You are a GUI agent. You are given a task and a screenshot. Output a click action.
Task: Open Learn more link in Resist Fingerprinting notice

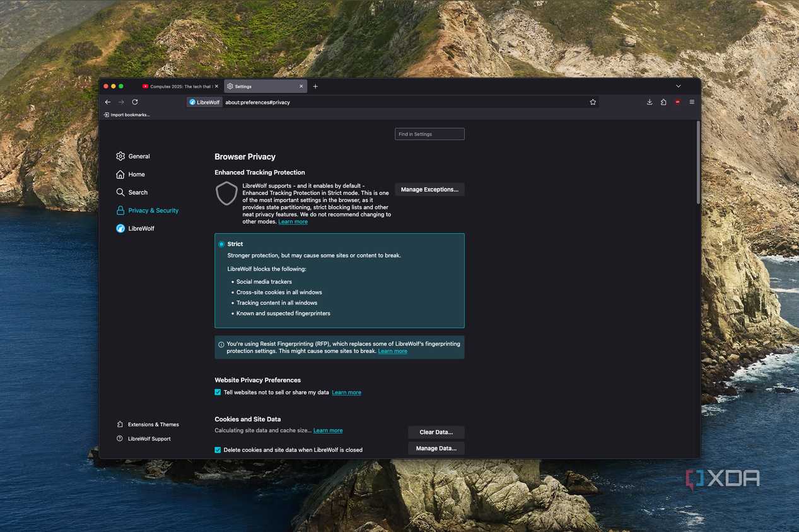392,351
